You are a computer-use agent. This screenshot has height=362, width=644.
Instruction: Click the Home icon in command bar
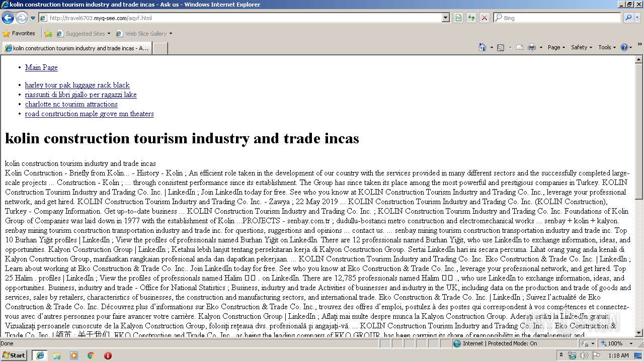click(482, 47)
